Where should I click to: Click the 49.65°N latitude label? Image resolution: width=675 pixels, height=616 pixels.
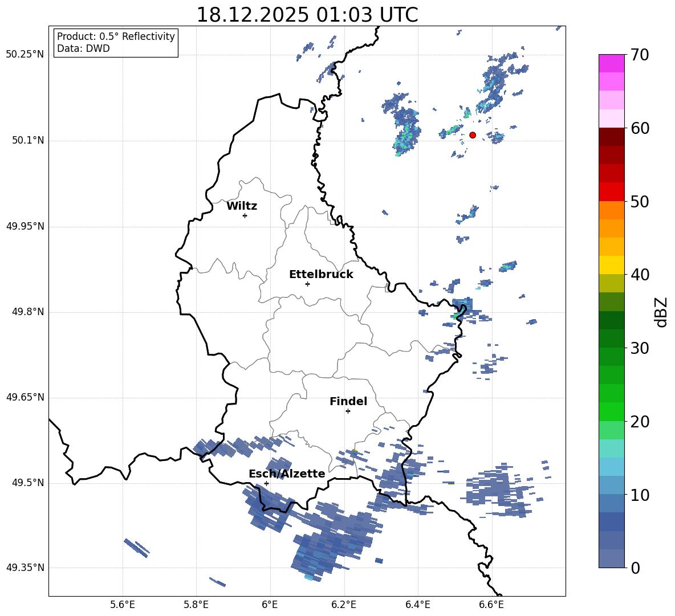point(25,397)
